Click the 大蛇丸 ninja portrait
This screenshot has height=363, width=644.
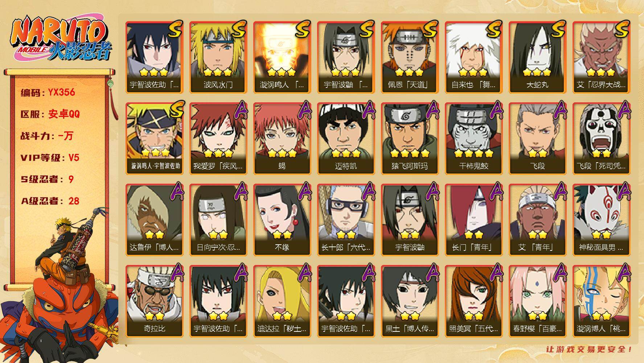(538, 57)
